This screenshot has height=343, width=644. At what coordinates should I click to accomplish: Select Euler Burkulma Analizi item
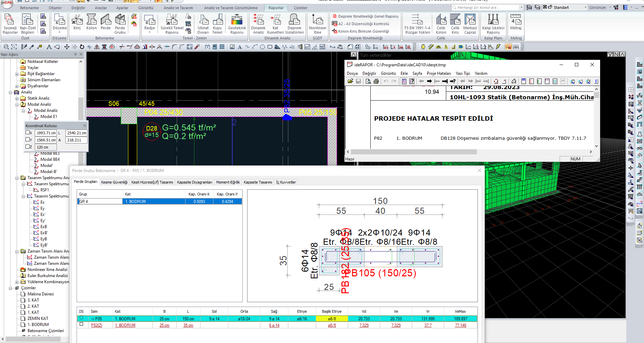click(x=47, y=276)
